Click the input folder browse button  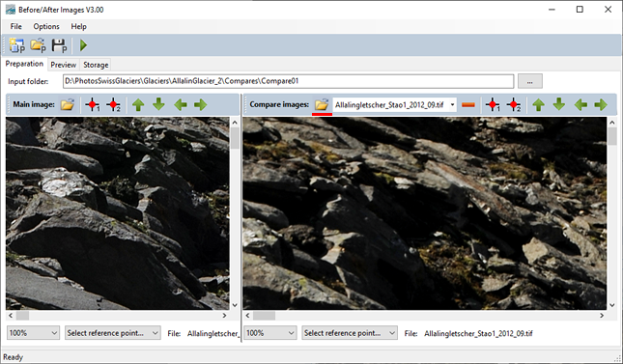529,81
